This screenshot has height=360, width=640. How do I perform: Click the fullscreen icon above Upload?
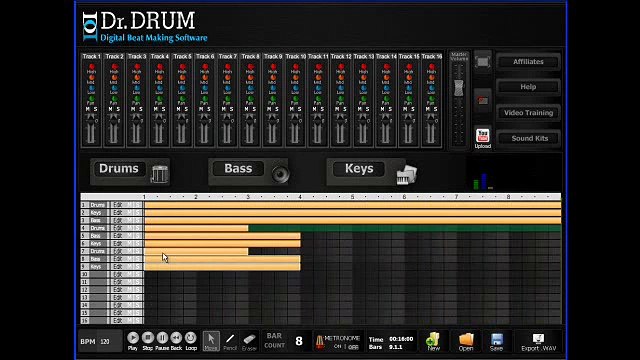482,62
